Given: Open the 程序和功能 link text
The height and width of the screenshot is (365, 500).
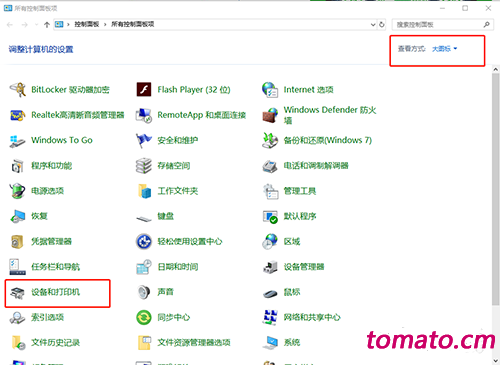Looking at the screenshot, I should click(52, 166).
